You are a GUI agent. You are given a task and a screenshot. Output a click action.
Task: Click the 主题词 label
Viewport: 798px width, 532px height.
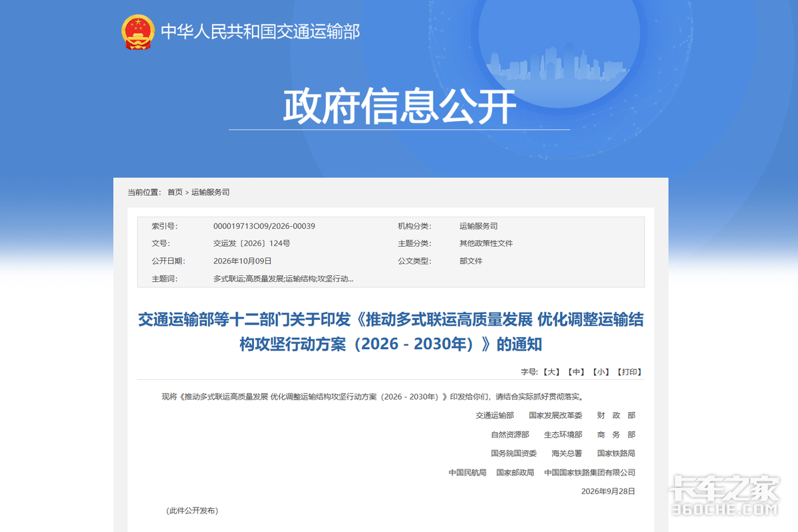coord(164,279)
